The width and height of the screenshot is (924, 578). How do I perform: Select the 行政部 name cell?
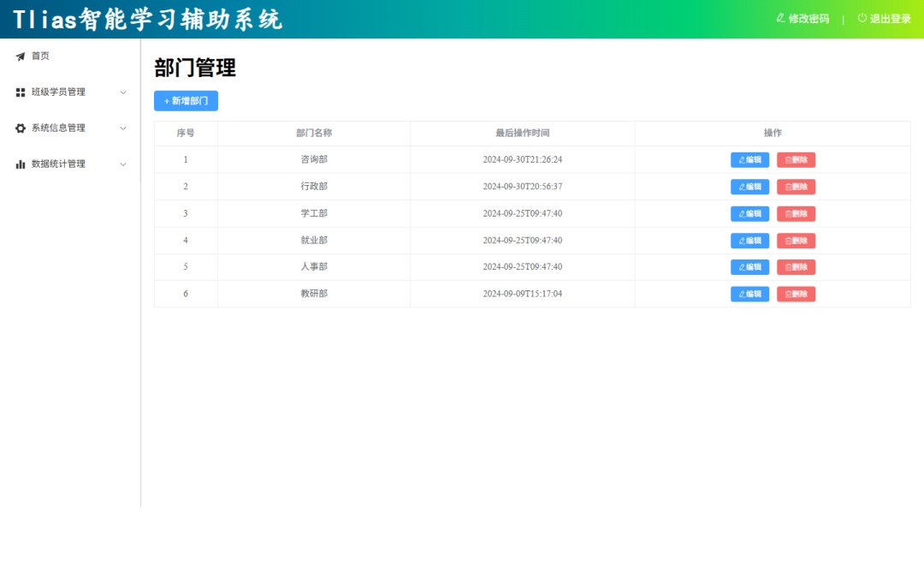314,187
